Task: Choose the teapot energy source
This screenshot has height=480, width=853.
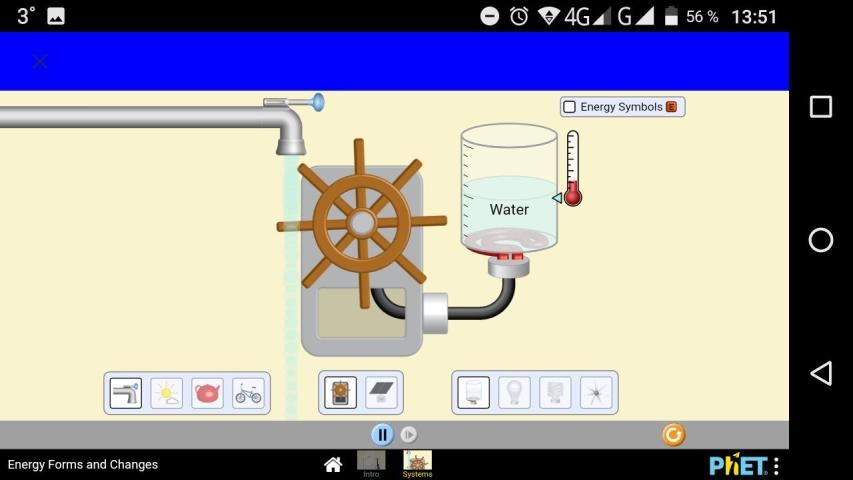Action: [207, 393]
